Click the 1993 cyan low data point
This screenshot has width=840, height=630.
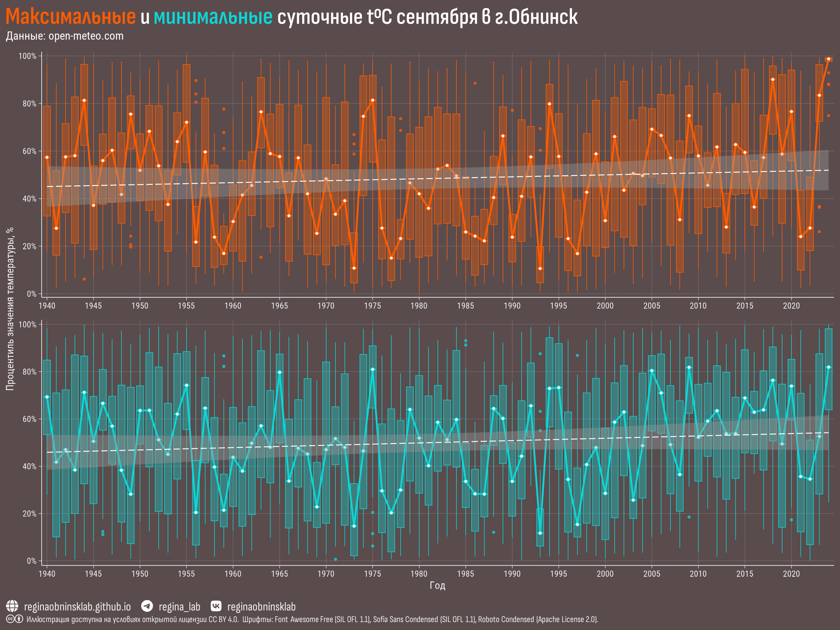click(x=540, y=533)
